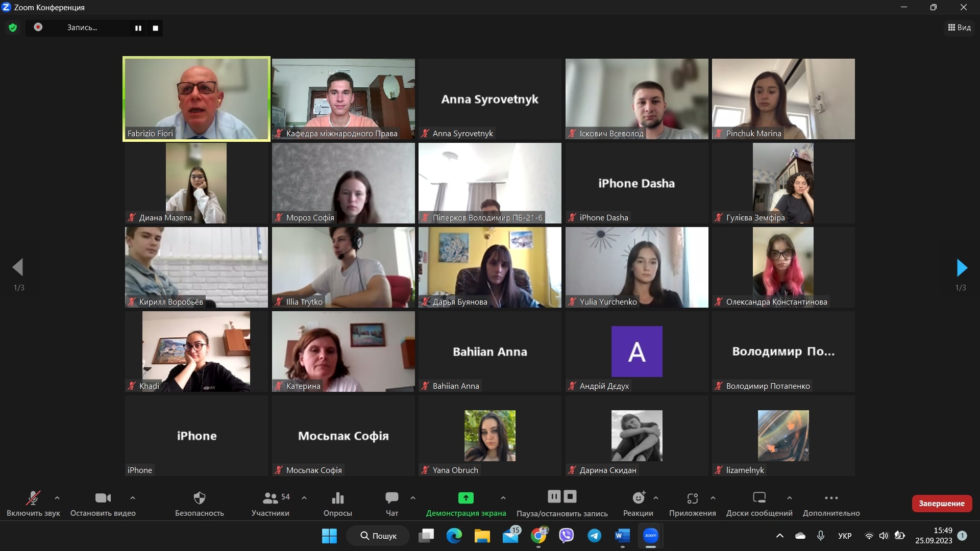Viewport: 980px width, 551px height.
Task: Open the Вид view layout menu
Action: point(959,28)
